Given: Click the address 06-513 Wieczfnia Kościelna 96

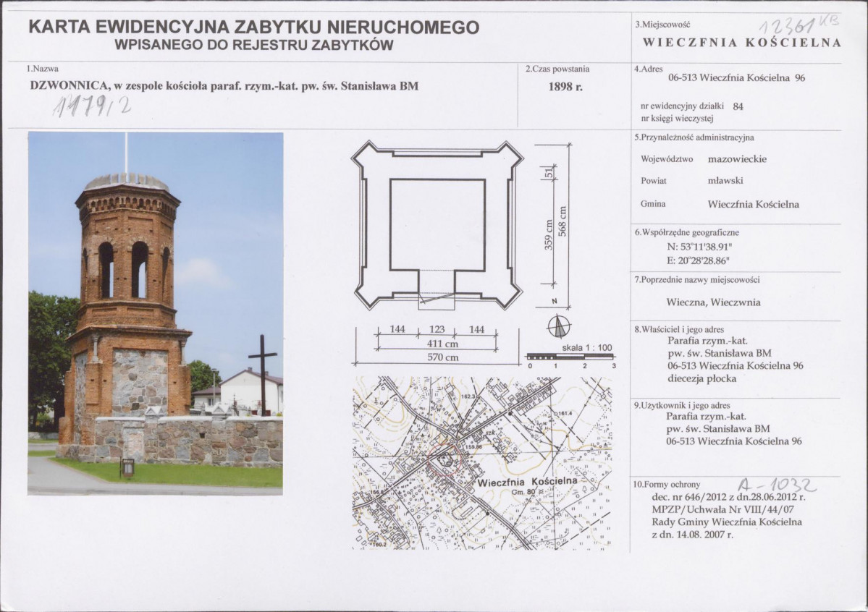Looking at the screenshot, I should 737,78.
